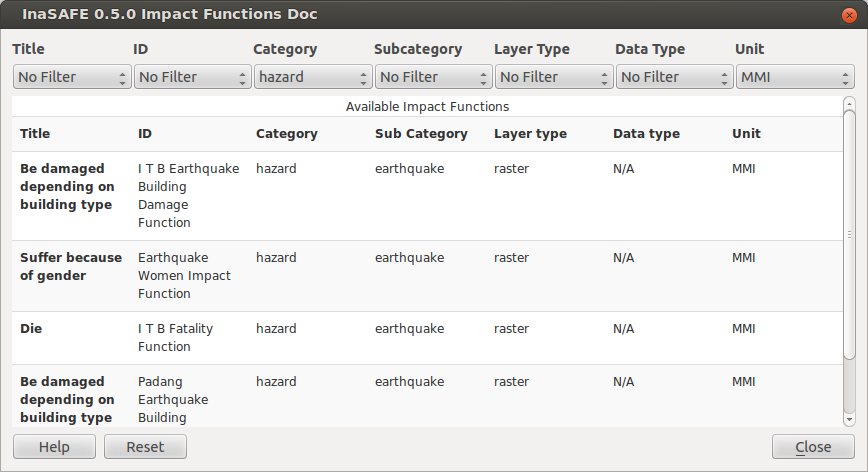Viewport: 868px width, 472px height.
Task: Click 'earthquake' in the Die row
Action: pos(410,329)
